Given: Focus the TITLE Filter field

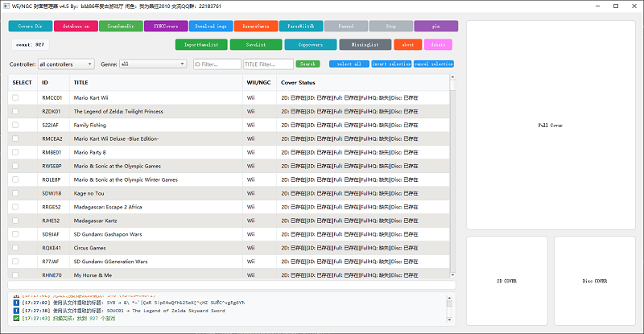Looking at the screenshot, I should tap(269, 64).
